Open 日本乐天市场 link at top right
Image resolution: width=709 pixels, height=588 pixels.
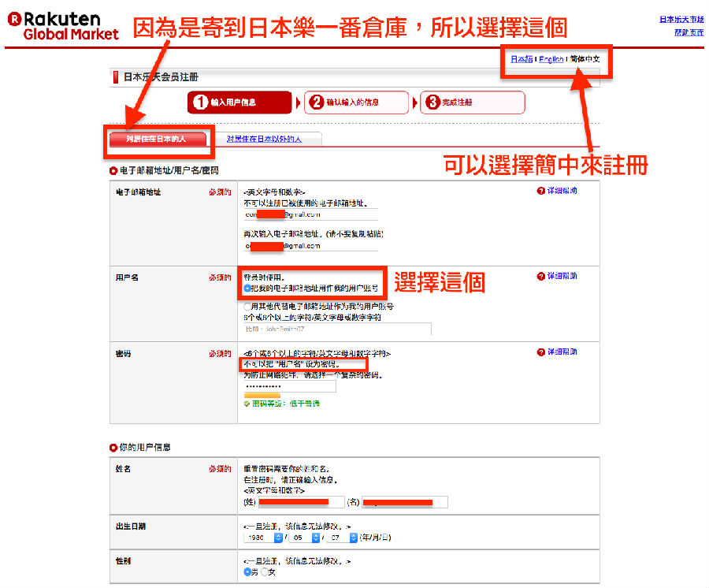point(681,19)
